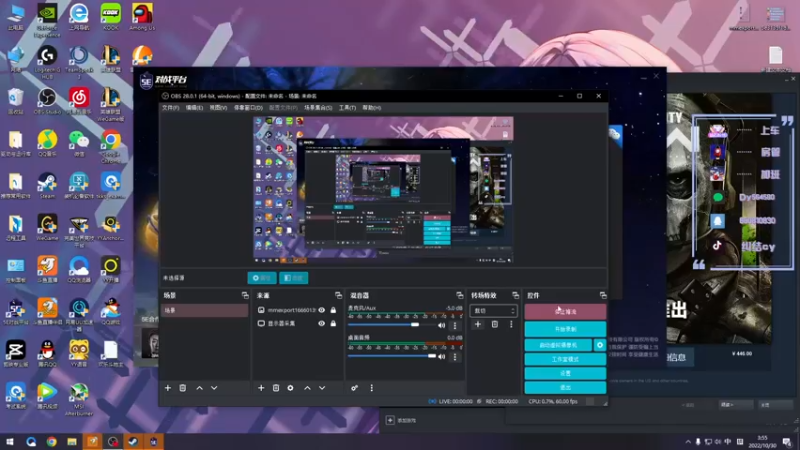Open the Settings button in Controls panel
Image resolution: width=800 pixels, height=450 pixels.
click(565, 373)
